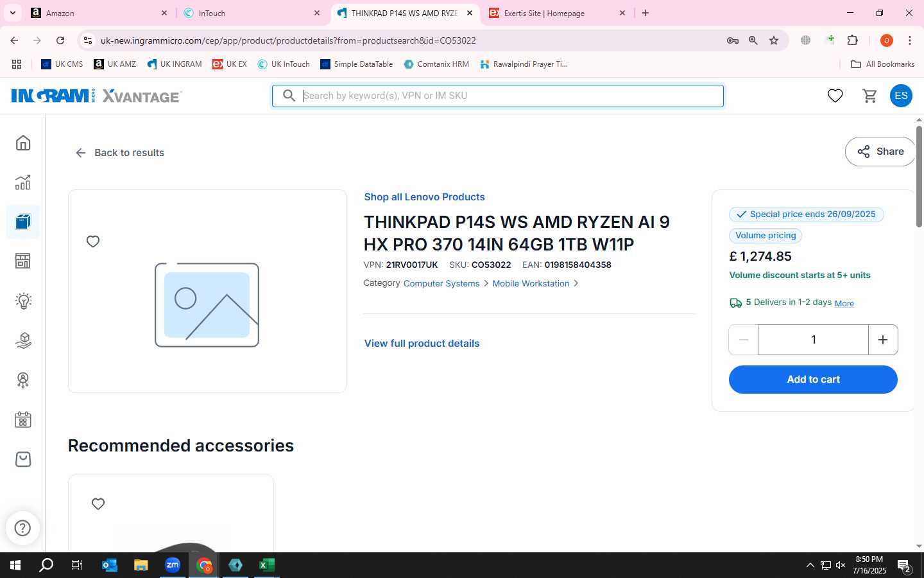924x578 pixels.
Task: Open All Bookmarks folder
Action: [x=882, y=64]
